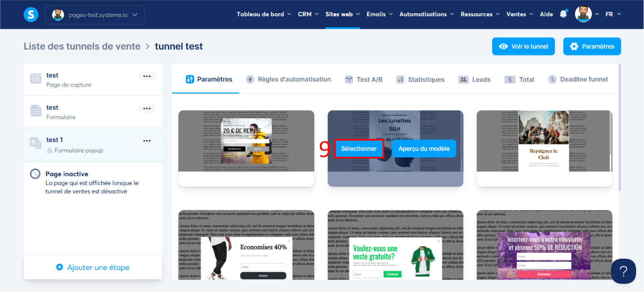Screen dimensions: 644x292
Task: Click Aperçu du modèle button
Action: 424,149
